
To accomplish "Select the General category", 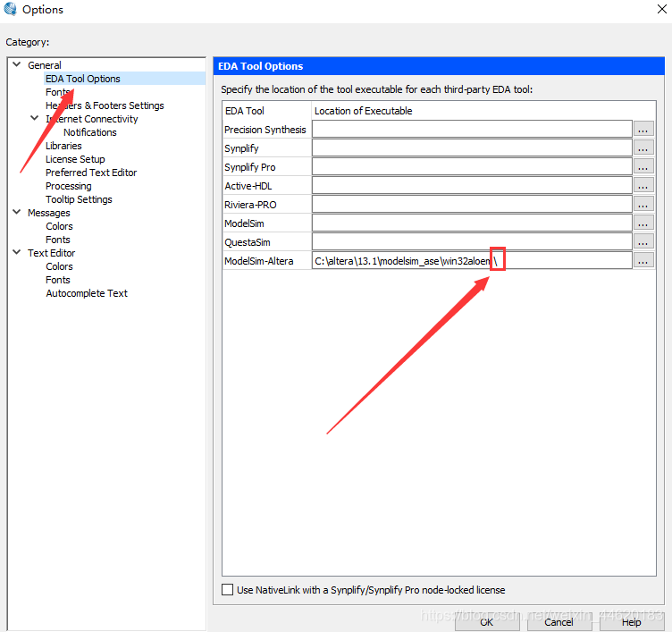I will 45,65.
